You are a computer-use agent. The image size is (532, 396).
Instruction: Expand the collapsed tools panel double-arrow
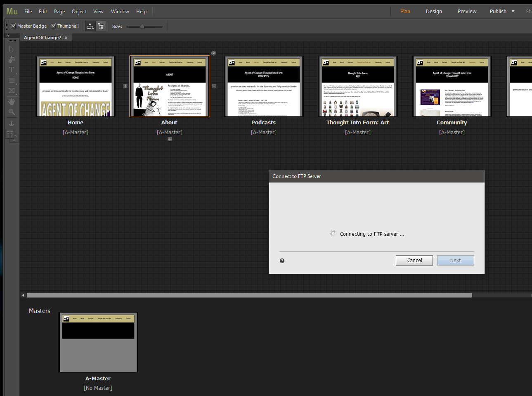point(8,36)
